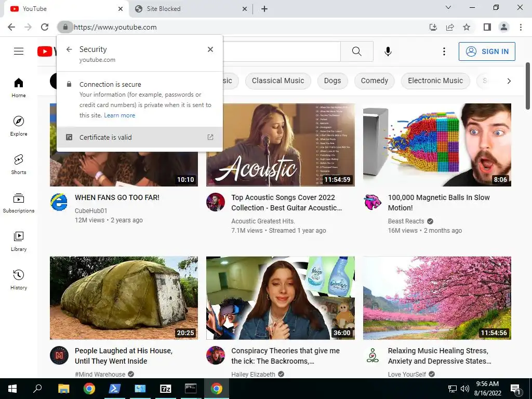Open the Conspiracy Theories video thumbnail
The height and width of the screenshot is (399, 532).
click(x=280, y=298)
